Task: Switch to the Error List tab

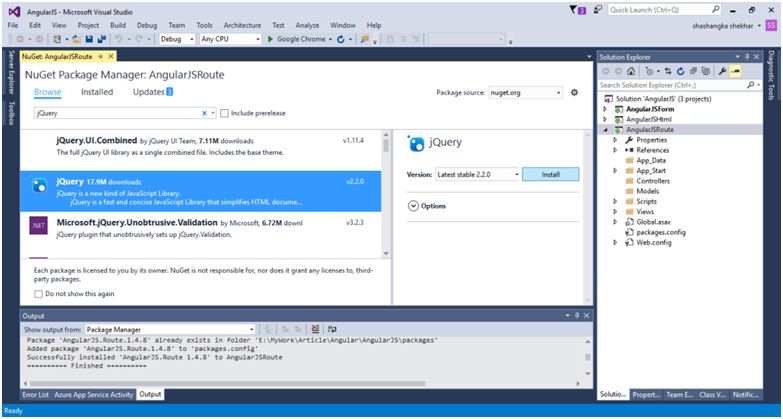Action: [x=35, y=395]
